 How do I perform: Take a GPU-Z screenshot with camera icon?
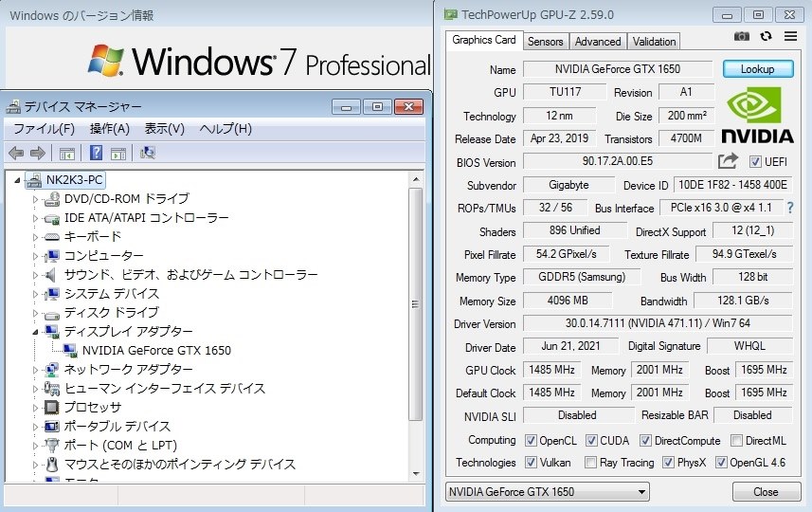(x=742, y=36)
